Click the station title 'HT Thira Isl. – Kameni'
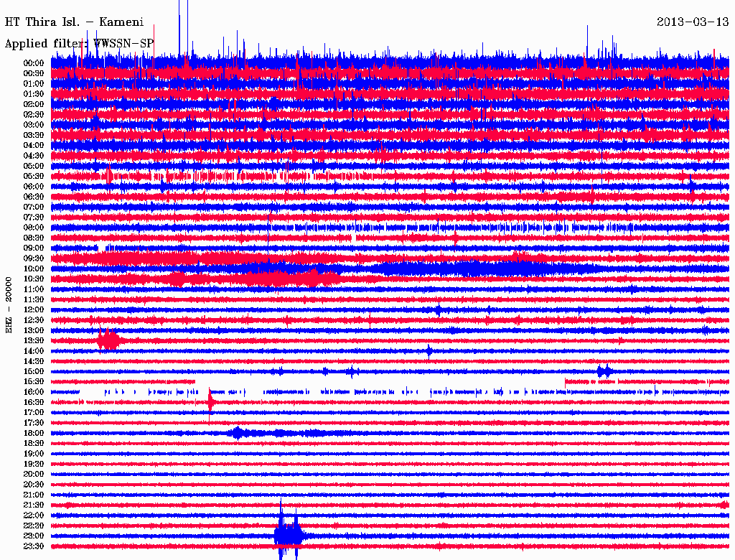The image size is (735, 560). [x=74, y=22]
